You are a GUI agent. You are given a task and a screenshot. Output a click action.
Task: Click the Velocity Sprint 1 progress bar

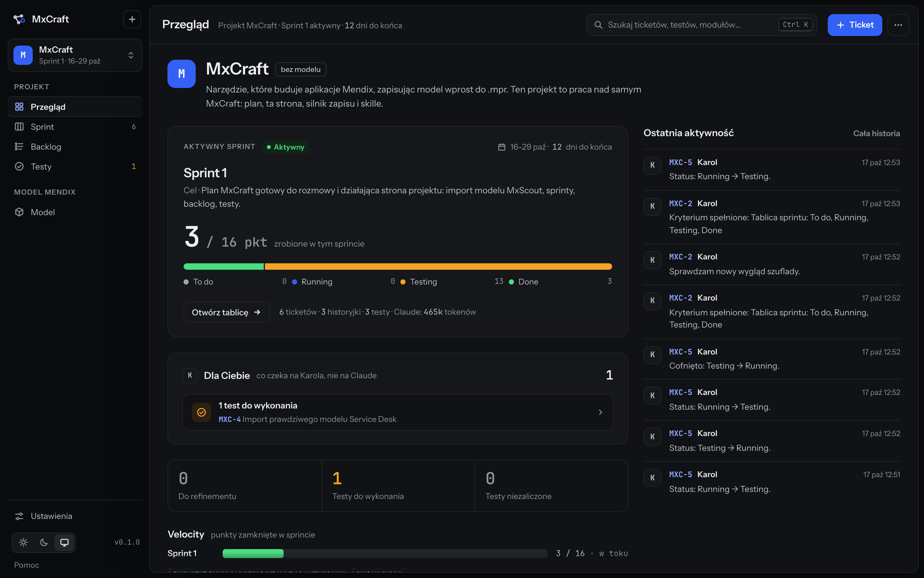pos(385,554)
